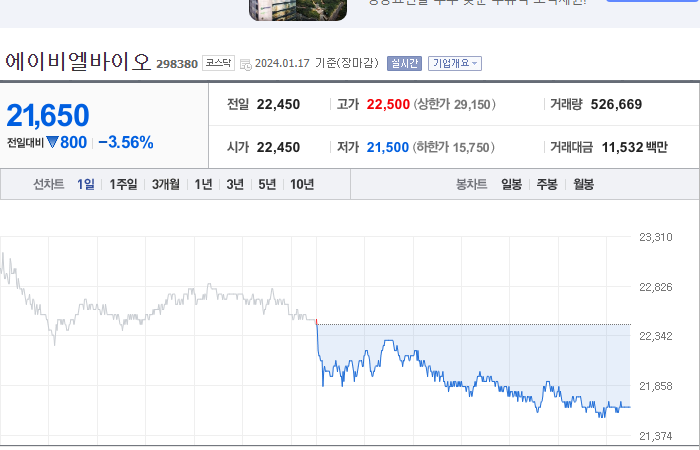Click the 고가 value 22,500
Viewport: 700px width, 450px height.
388,104
